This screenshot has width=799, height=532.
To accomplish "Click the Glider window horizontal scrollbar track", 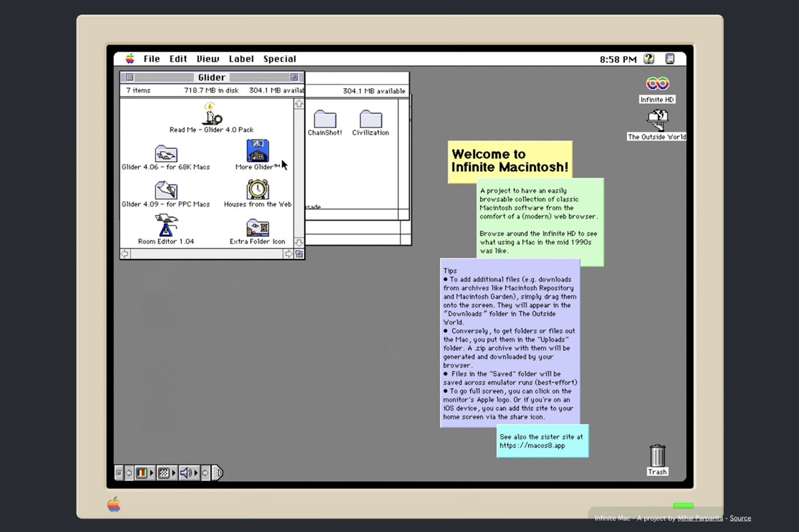I will point(207,254).
